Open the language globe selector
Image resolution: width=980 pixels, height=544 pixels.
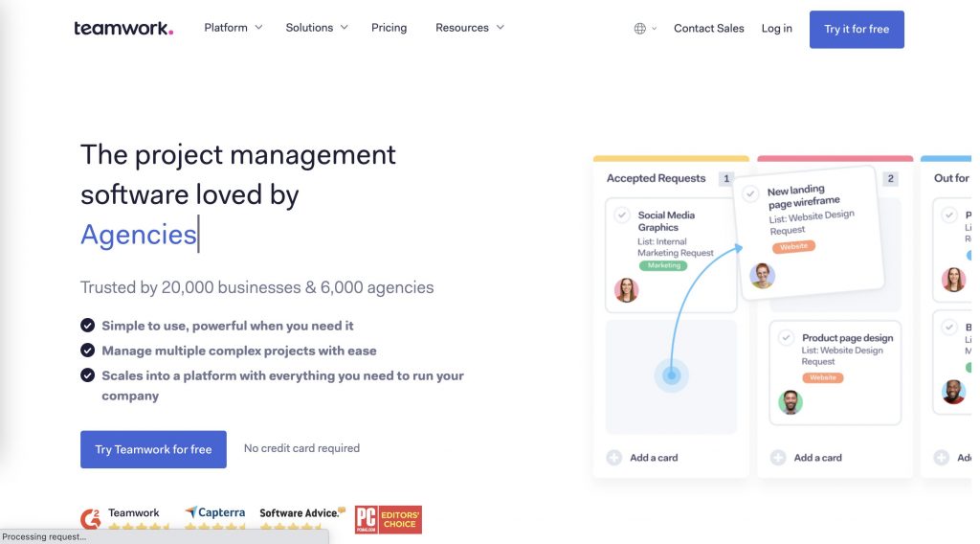(640, 29)
